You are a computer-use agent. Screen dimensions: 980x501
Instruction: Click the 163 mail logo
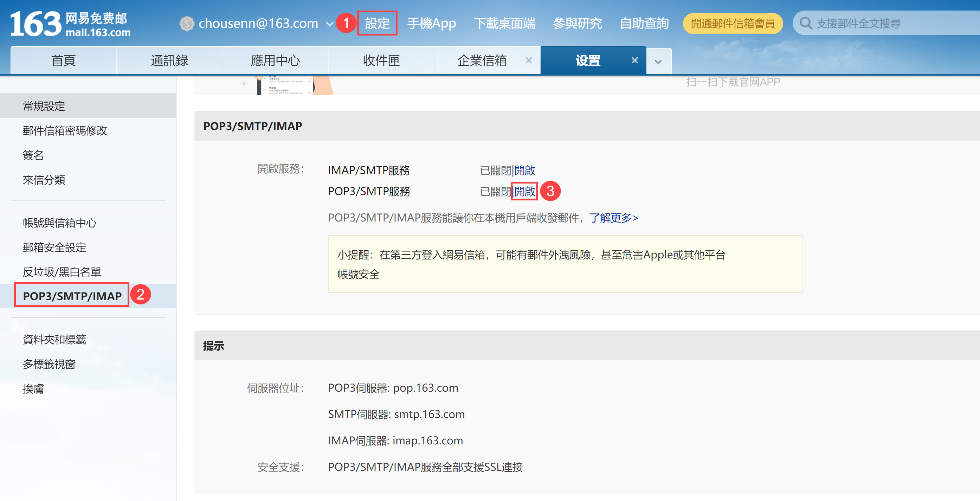point(70,24)
